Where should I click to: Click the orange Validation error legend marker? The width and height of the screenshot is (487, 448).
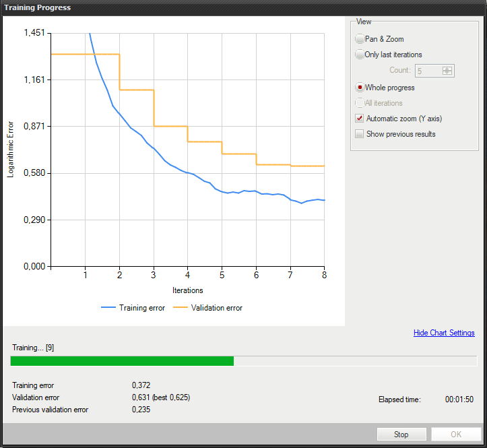pyautogui.click(x=181, y=308)
